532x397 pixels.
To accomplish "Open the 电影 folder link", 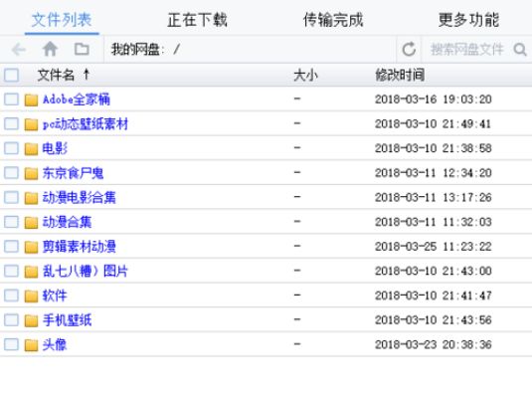I will pyautogui.click(x=55, y=148).
